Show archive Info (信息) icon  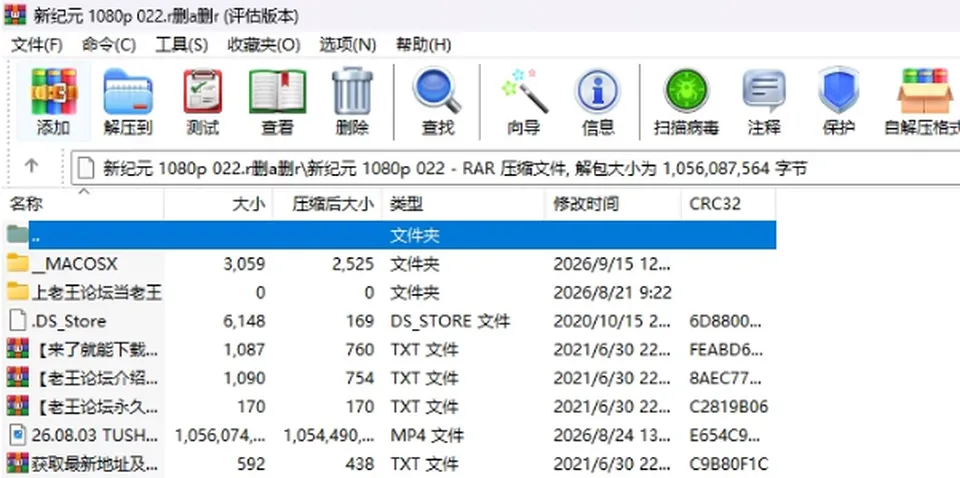point(598,92)
